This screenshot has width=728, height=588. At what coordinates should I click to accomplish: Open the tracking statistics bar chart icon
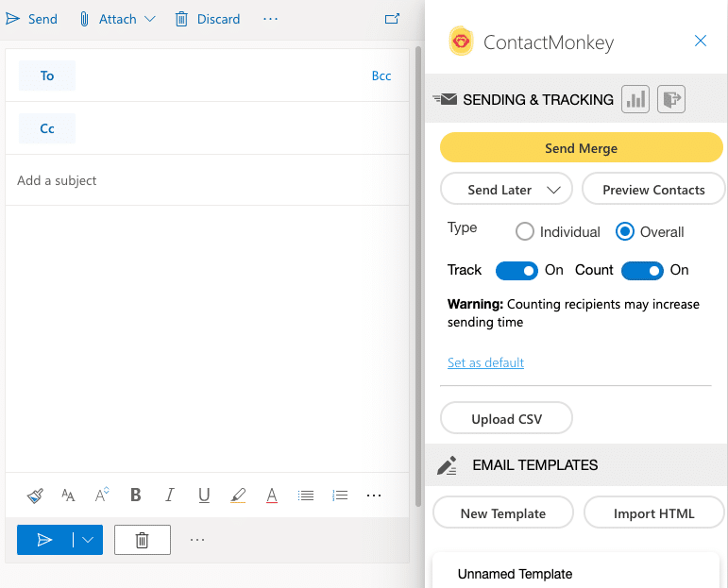click(x=635, y=99)
